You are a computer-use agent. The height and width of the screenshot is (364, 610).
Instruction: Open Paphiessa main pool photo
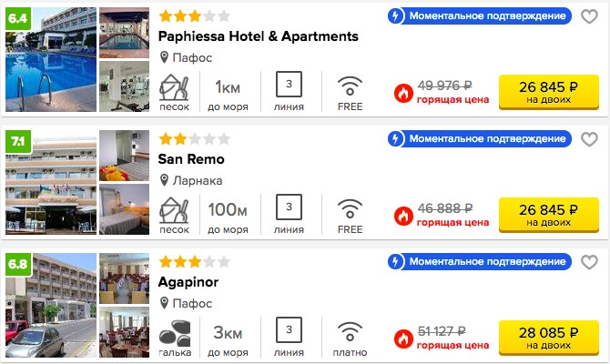51,59
